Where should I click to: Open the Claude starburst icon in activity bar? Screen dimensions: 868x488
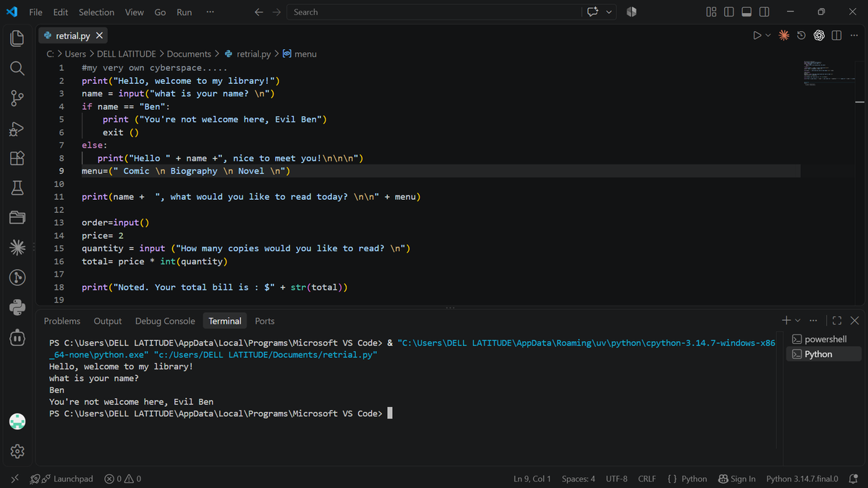point(17,248)
